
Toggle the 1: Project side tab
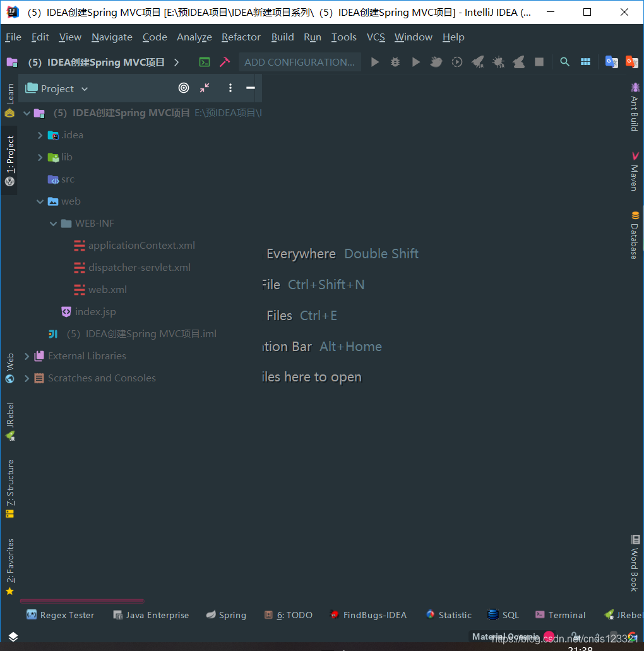click(x=9, y=160)
